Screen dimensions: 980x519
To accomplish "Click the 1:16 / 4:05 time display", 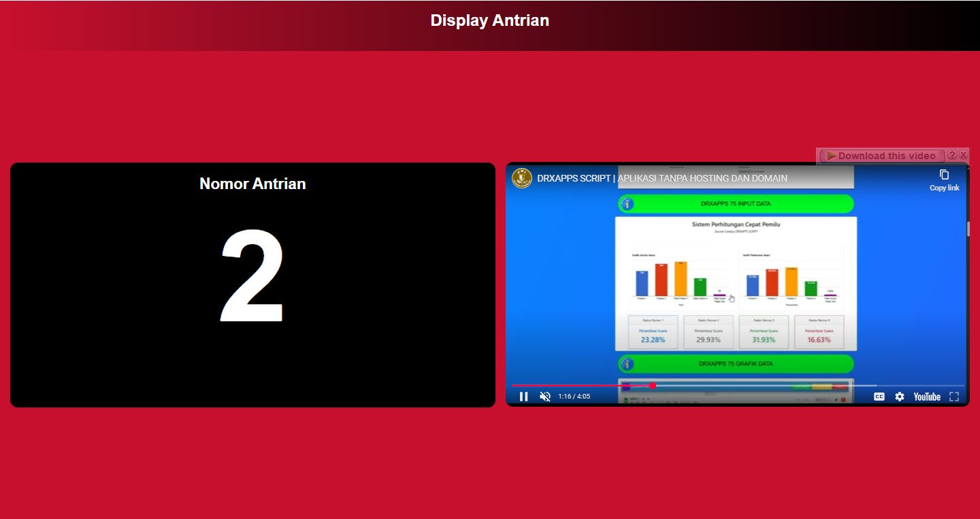I will click(x=574, y=397).
